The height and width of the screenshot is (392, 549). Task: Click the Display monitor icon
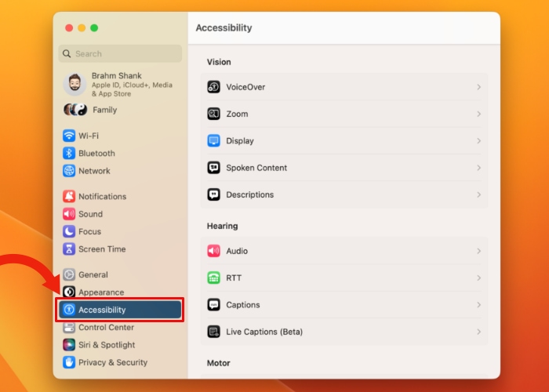[x=213, y=140]
